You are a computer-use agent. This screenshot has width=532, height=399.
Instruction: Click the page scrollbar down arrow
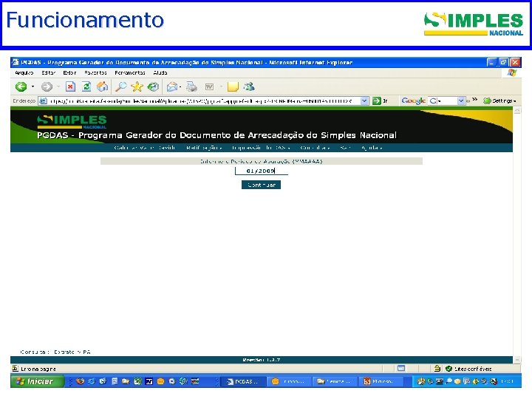click(517, 359)
